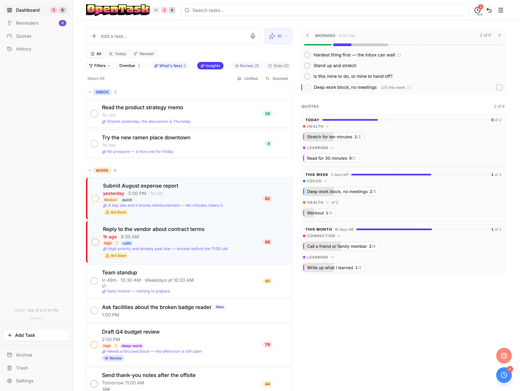Click the Stale (2) chip
The width and height of the screenshot is (520, 391).
[x=278, y=66]
